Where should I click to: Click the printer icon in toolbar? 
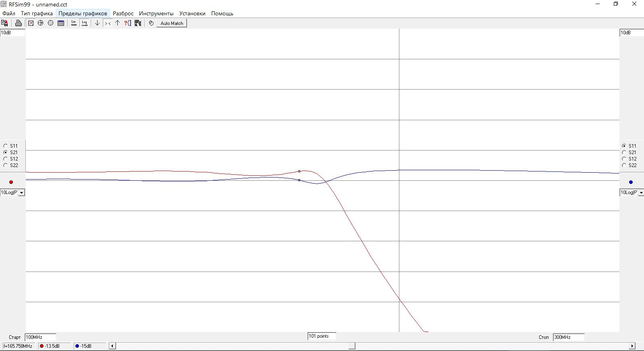click(18, 23)
